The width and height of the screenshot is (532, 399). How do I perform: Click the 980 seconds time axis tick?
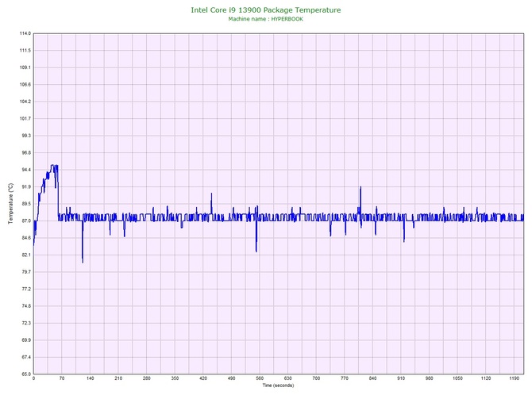pos(430,378)
